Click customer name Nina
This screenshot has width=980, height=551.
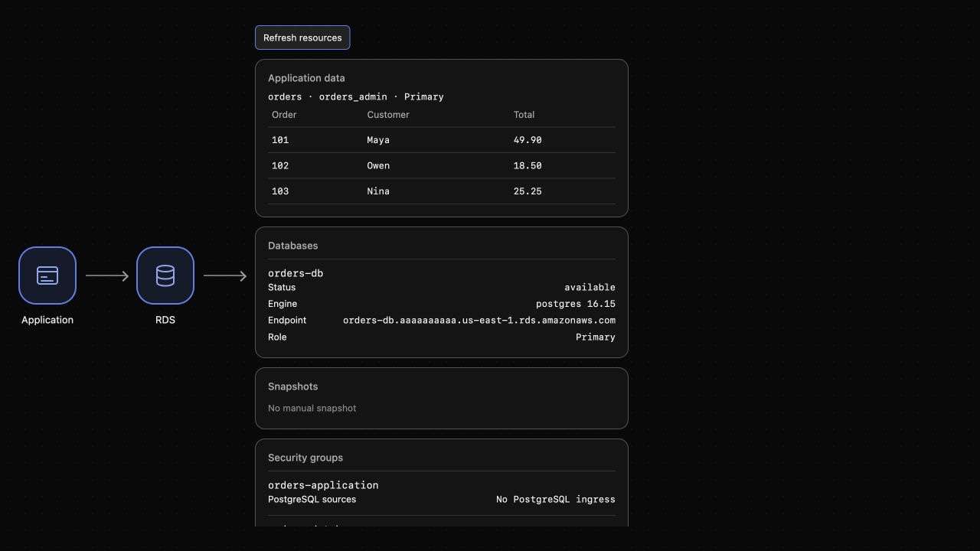pos(378,191)
